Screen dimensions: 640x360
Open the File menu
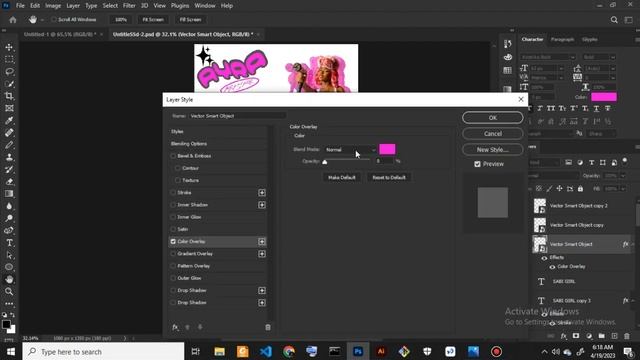pos(20,6)
